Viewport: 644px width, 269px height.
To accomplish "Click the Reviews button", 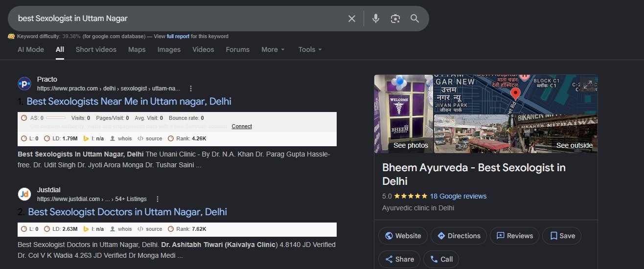I will pyautogui.click(x=514, y=236).
